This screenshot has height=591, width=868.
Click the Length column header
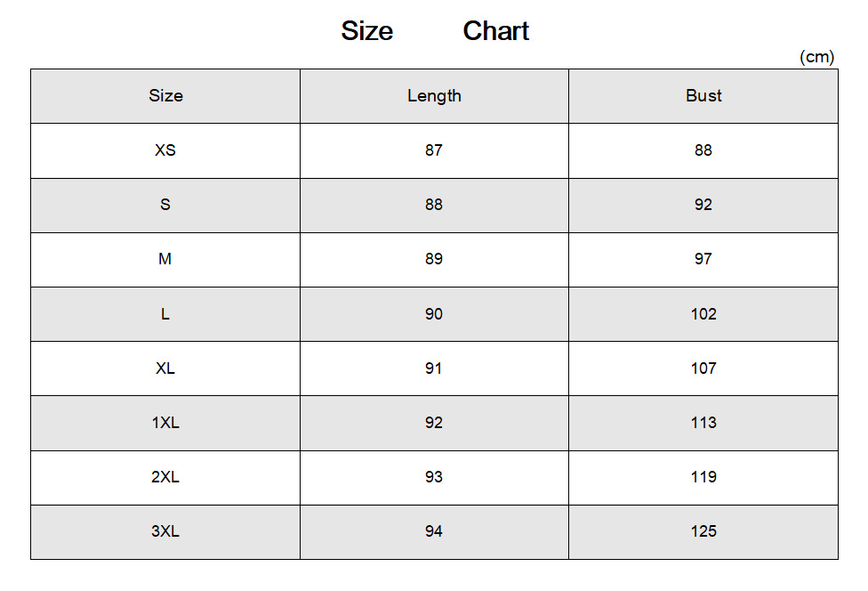[434, 96]
